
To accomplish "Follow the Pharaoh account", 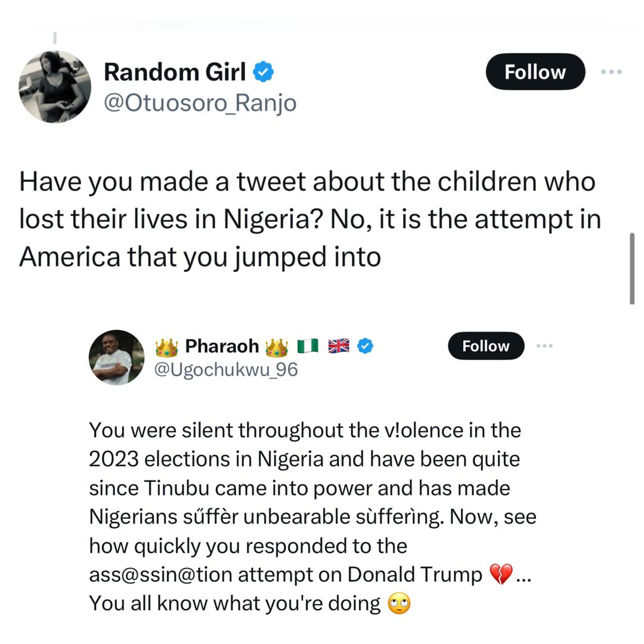I will point(485,346).
